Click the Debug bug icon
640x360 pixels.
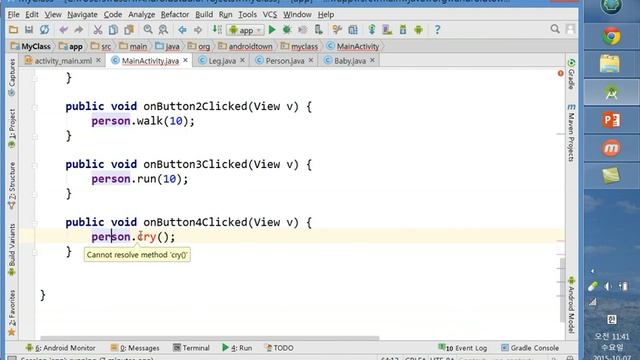[287, 30]
